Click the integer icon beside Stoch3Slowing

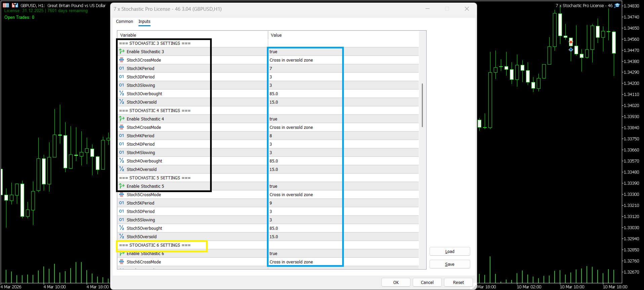122,85
